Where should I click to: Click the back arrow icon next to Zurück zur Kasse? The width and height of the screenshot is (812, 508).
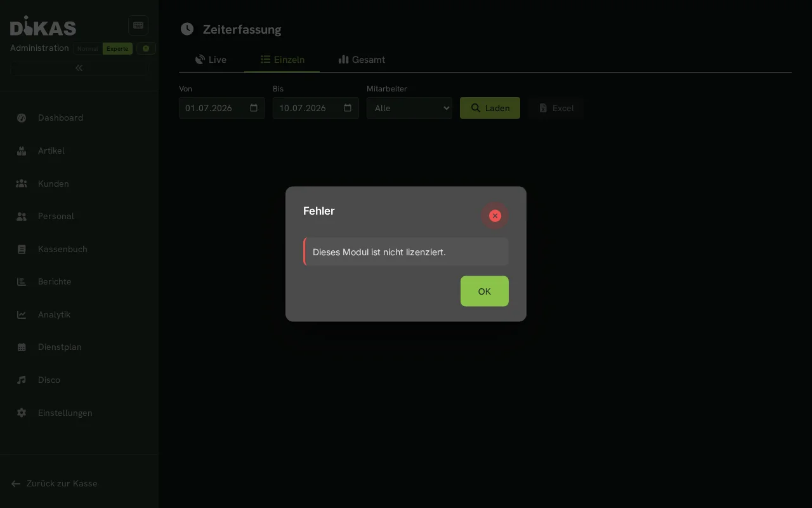click(16, 484)
